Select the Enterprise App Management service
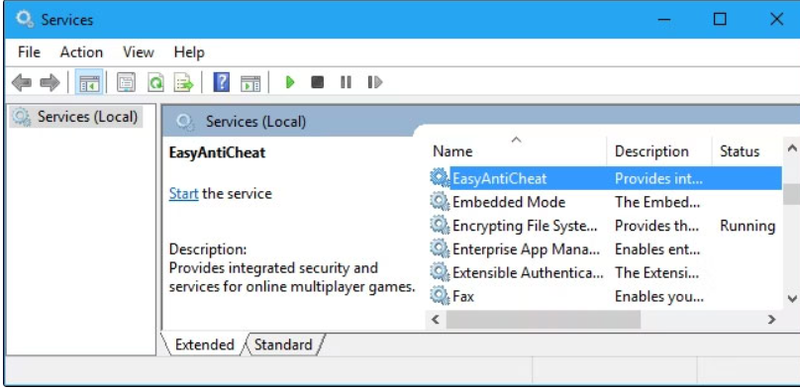Image resolution: width=800 pixels, height=388 pixels. (605, 249)
